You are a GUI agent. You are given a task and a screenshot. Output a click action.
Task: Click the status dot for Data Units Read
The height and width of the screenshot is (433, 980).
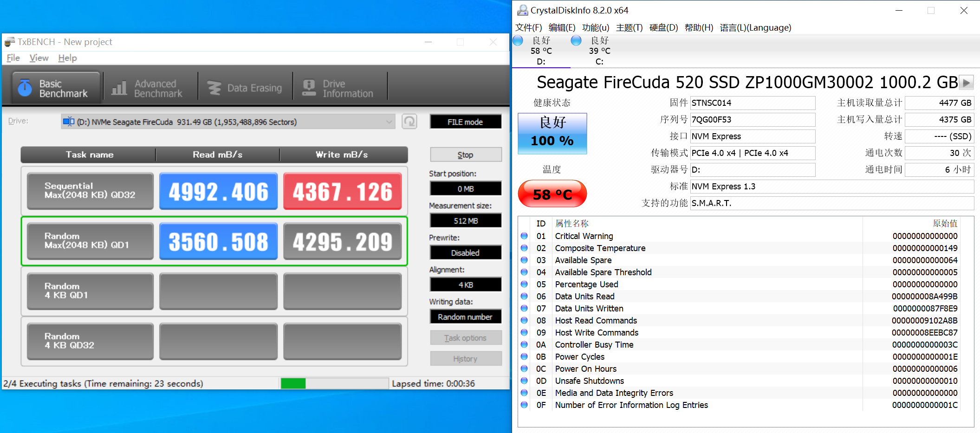click(524, 296)
